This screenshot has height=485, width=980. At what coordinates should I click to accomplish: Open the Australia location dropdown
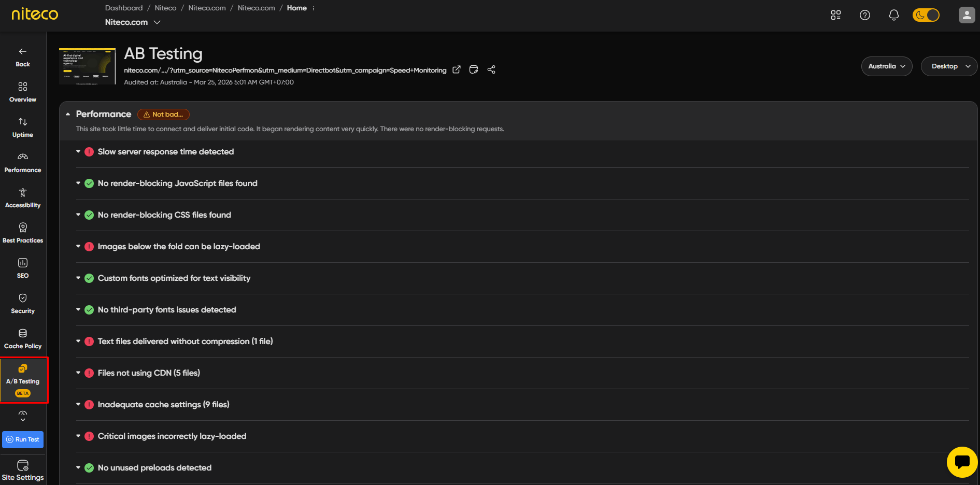[x=887, y=66]
